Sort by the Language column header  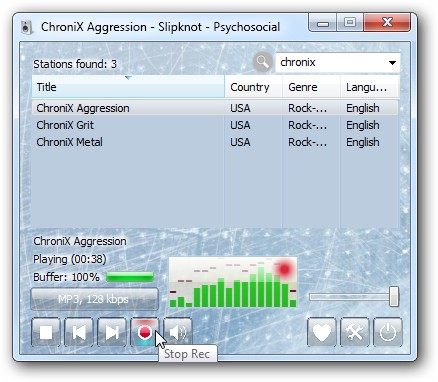click(370, 87)
